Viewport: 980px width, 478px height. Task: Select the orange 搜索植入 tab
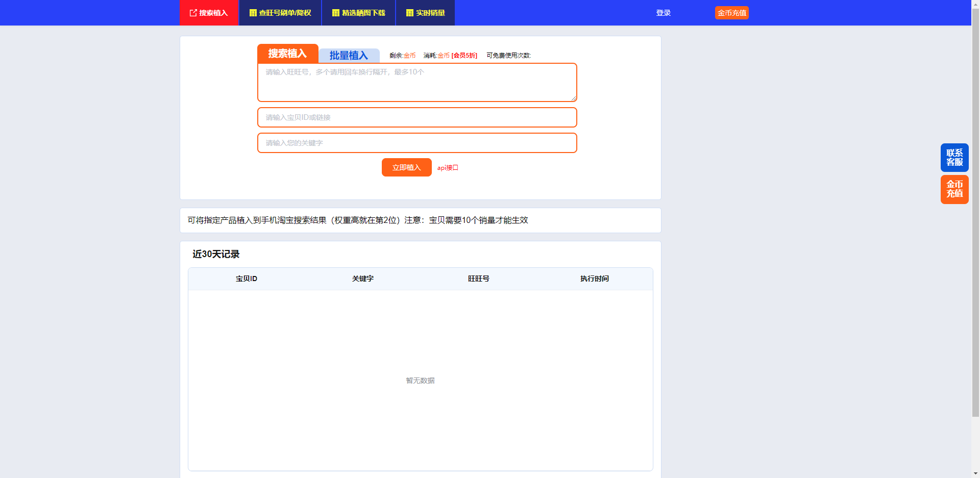coord(288,54)
